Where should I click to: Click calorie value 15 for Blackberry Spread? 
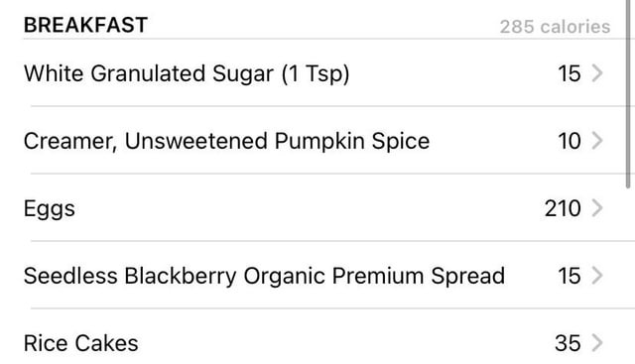(570, 276)
